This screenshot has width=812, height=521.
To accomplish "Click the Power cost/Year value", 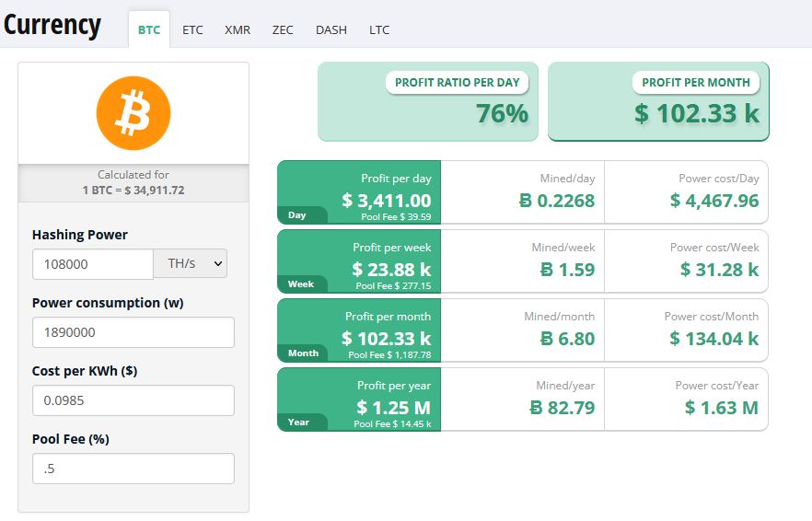I will 721,407.
